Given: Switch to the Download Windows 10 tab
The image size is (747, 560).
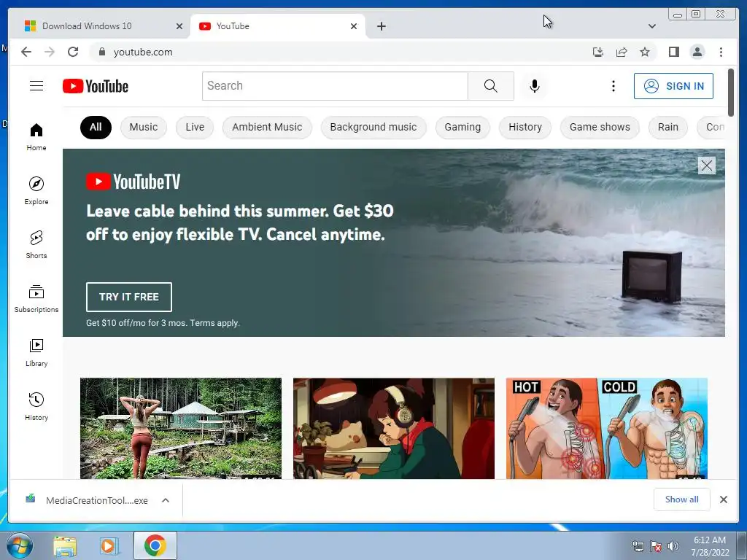Looking at the screenshot, I should [x=102, y=26].
